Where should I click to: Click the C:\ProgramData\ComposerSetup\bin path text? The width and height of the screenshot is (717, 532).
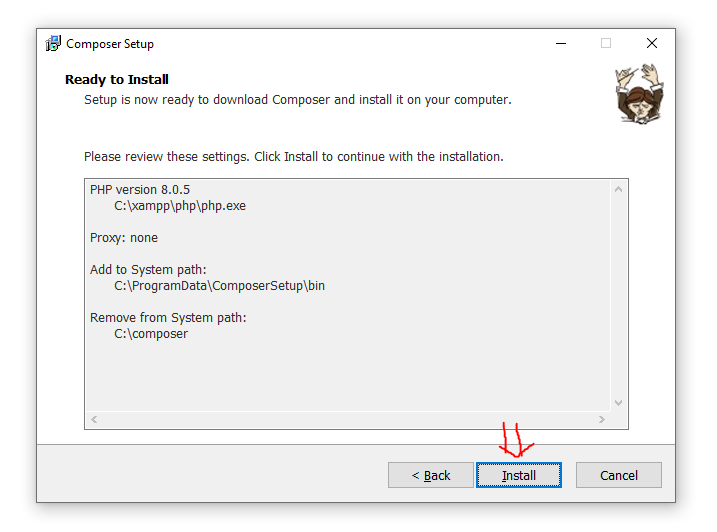(x=219, y=286)
